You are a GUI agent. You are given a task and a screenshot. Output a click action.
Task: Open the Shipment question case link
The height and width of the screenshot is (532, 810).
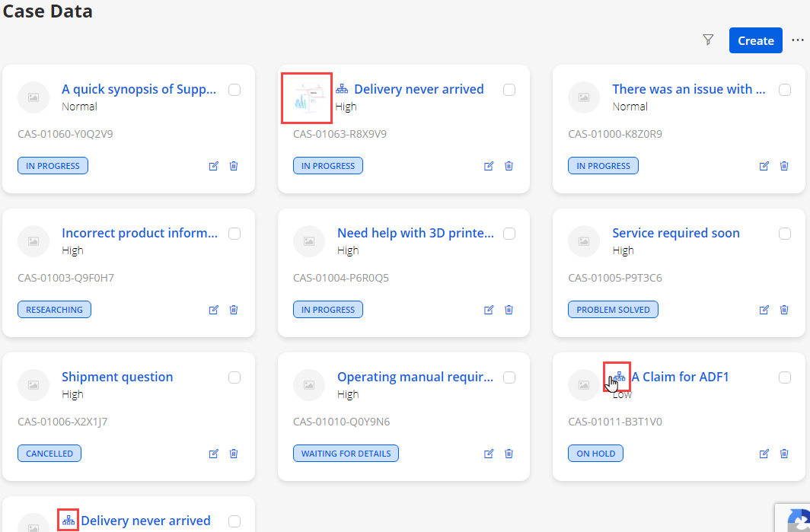[x=117, y=377]
